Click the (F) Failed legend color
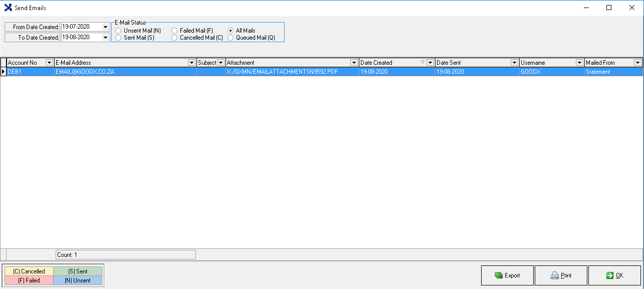 tap(29, 280)
